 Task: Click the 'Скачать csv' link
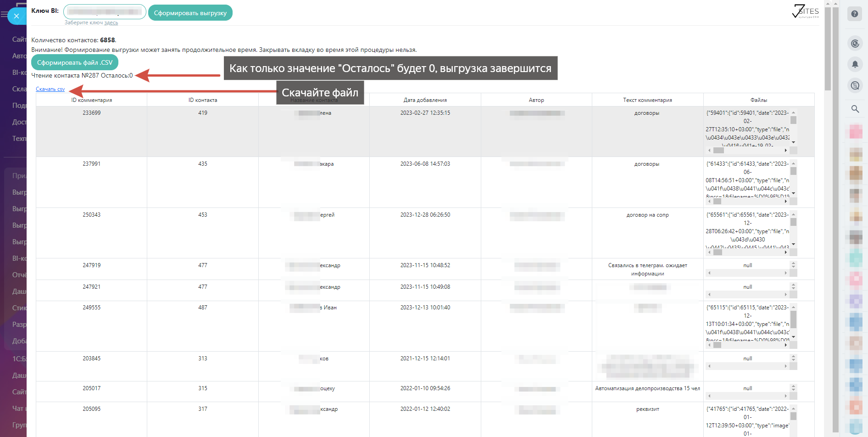click(50, 89)
